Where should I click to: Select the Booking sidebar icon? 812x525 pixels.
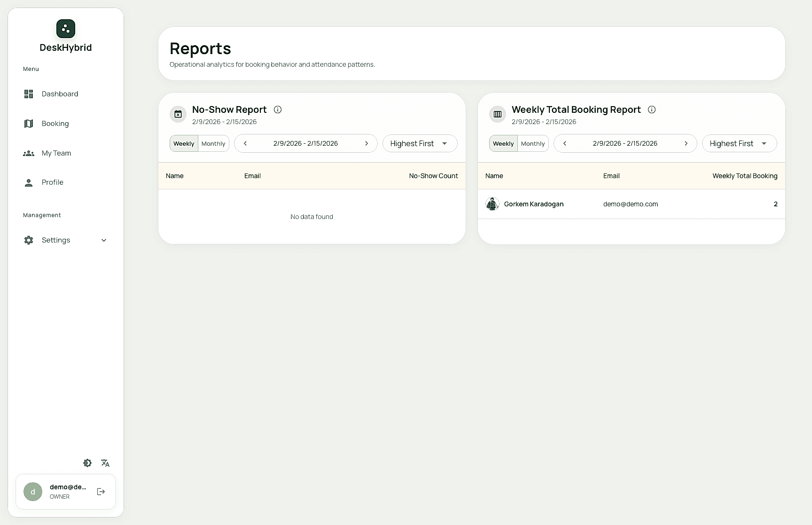click(x=29, y=123)
